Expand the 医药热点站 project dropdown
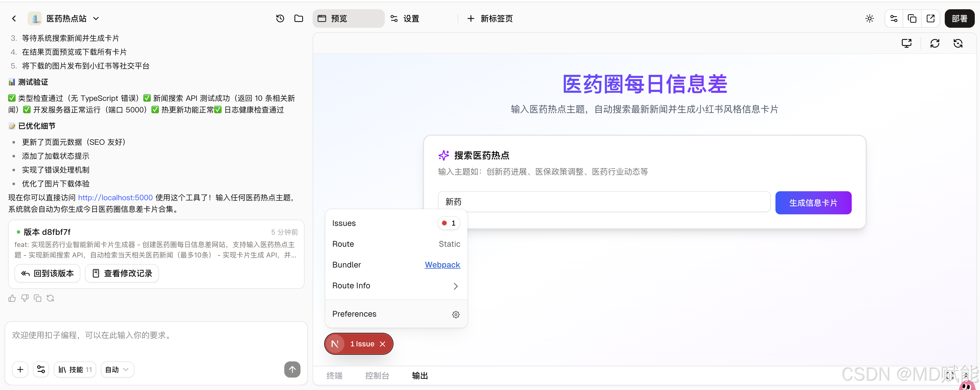This screenshot has height=390, width=980. (x=96, y=18)
